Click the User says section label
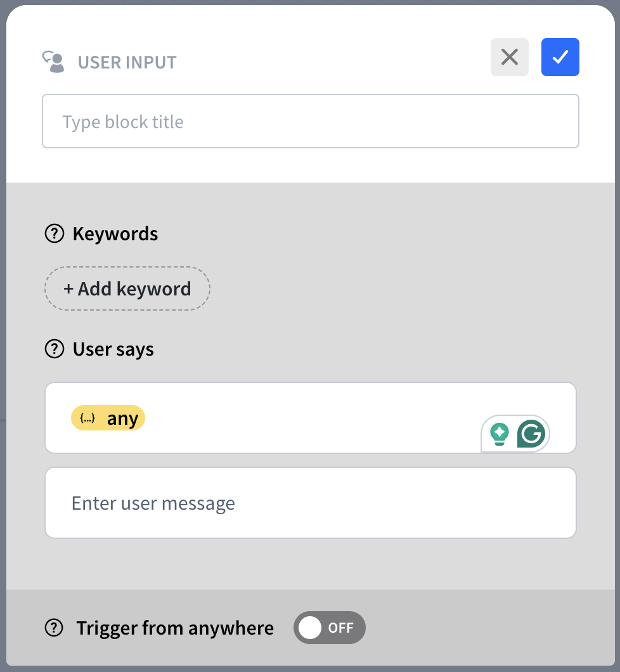The width and height of the screenshot is (620, 672). point(113,349)
